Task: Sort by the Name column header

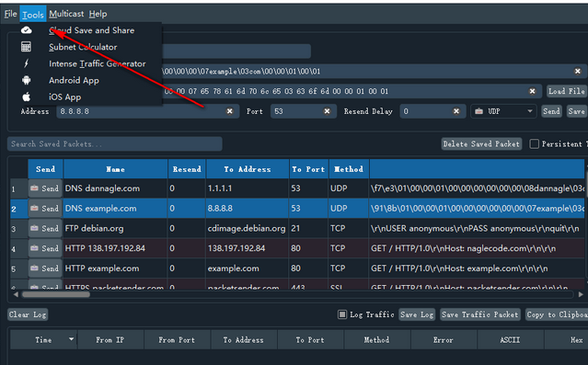Action: pyautogui.click(x=116, y=169)
